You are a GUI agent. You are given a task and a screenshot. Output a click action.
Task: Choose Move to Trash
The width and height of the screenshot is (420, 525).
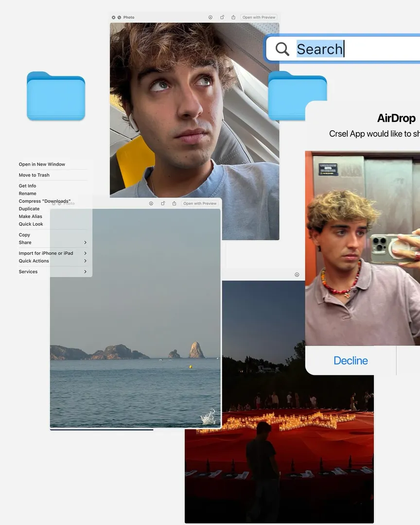coord(34,175)
